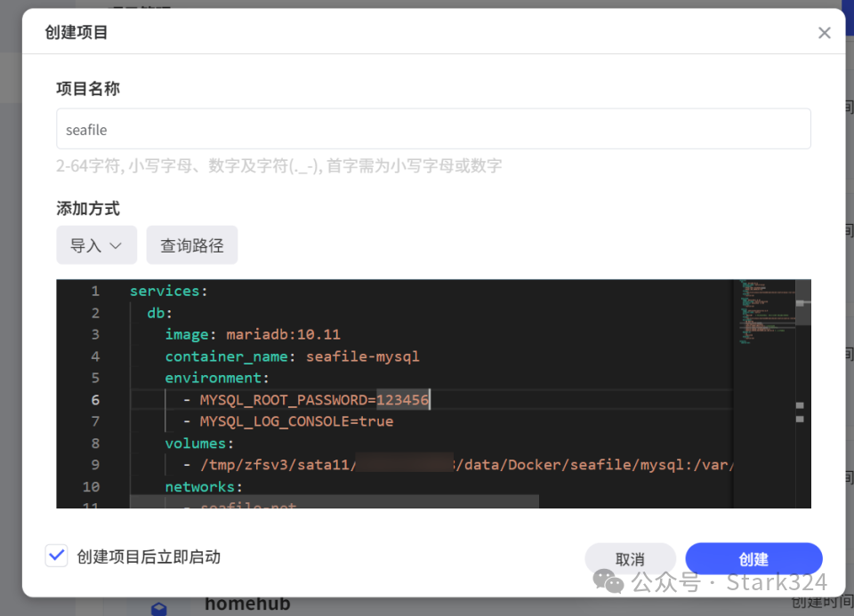Click the /tmp/zfsv3/sata11 volume path line

[x=459, y=465]
